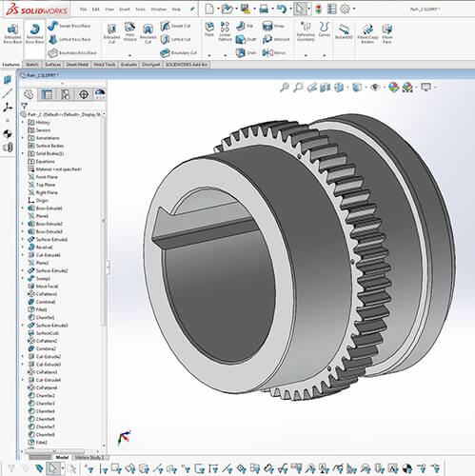
Task: Activate Instant3D
Action: [x=344, y=31]
